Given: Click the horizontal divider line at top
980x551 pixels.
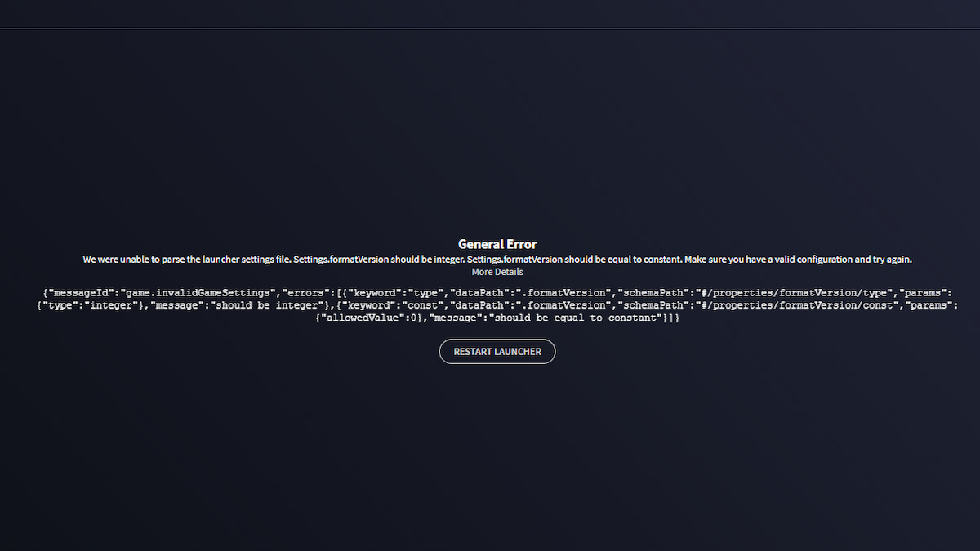Looking at the screenshot, I should [x=490, y=29].
